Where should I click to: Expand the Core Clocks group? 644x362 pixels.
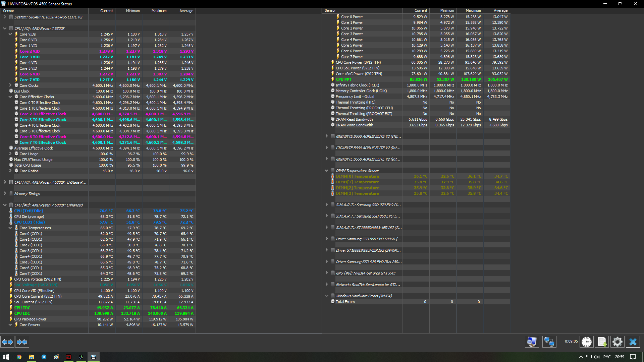tap(10, 85)
